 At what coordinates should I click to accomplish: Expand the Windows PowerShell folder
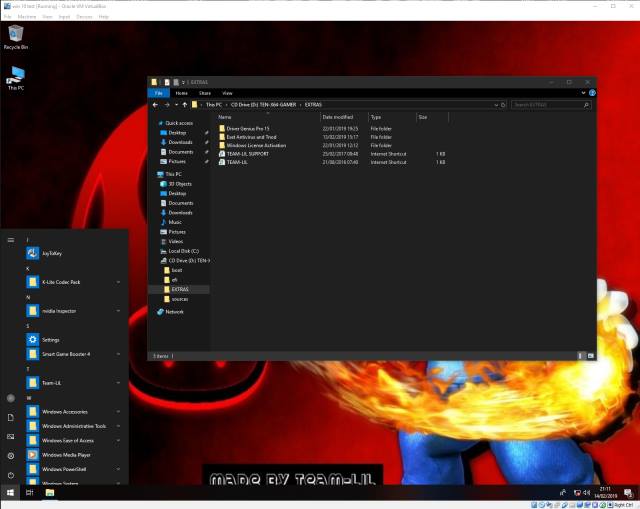tap(73, 469)
